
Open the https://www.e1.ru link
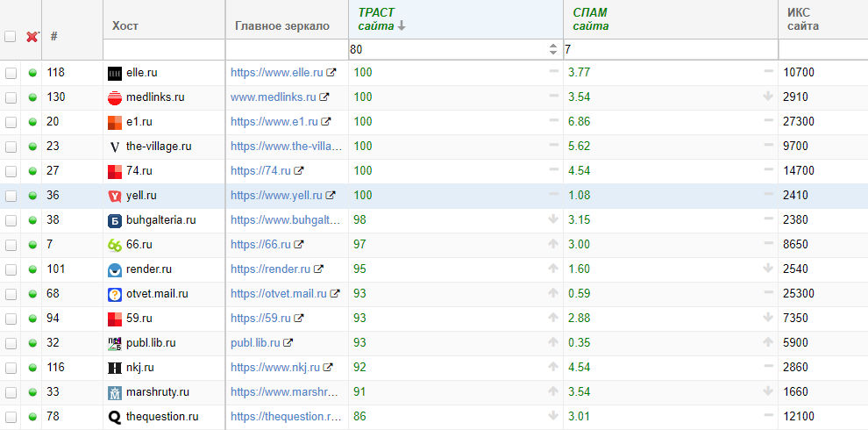(274, 121)
